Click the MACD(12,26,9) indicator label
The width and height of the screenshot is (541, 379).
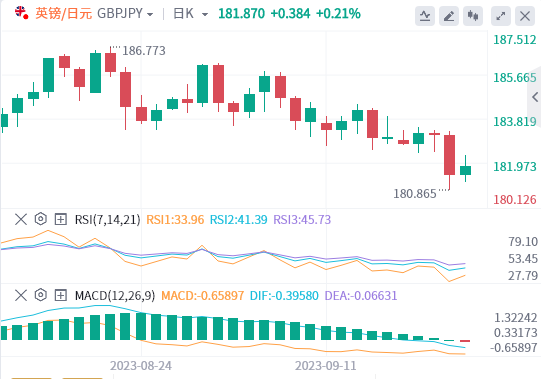click(115, 296)
